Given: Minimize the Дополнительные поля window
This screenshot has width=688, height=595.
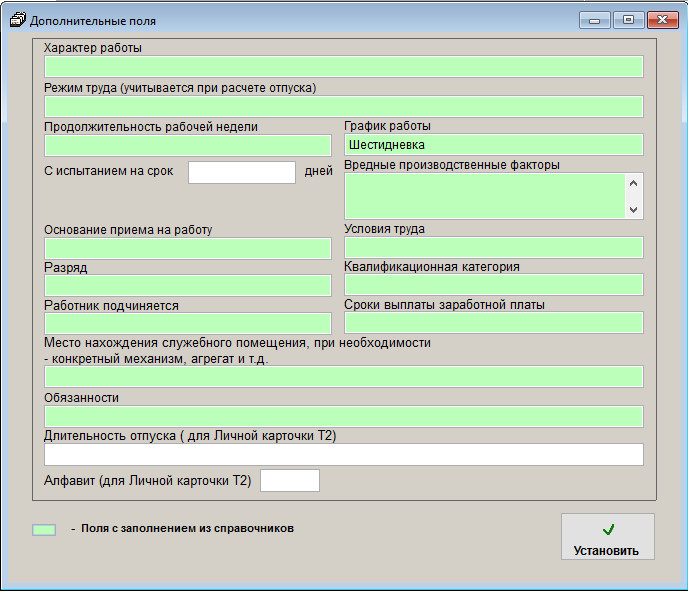Looking at the screenshot, I should pyautogui.click(x=594, y=20).
